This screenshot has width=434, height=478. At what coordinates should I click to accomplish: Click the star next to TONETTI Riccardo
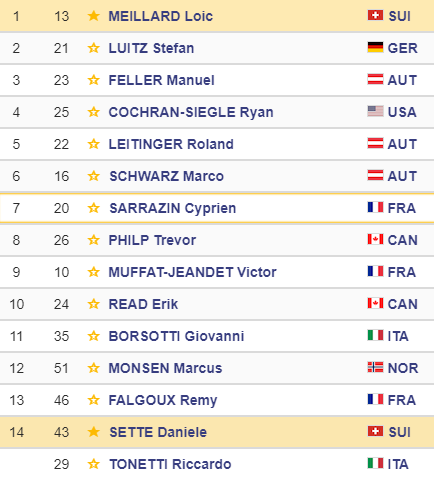point(93,464)
